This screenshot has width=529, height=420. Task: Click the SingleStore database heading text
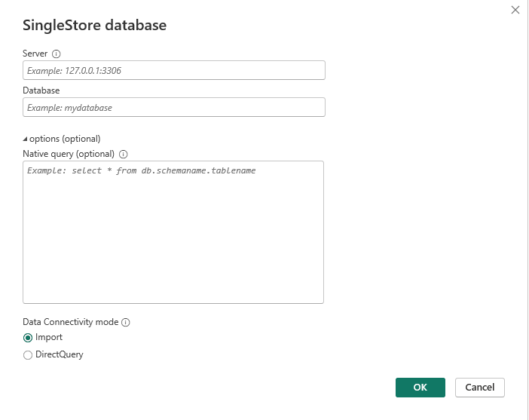(94, 26)
